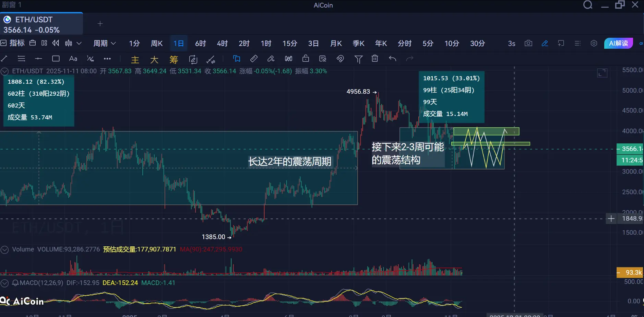The height and width of the screenshot is (317, 644).
Task: Switch to the 4时 timeframe
Action: tap(223, 43)
